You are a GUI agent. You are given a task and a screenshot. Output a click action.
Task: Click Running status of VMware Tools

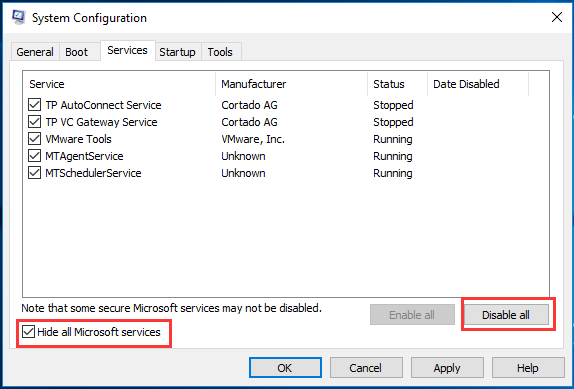(393, 139)
